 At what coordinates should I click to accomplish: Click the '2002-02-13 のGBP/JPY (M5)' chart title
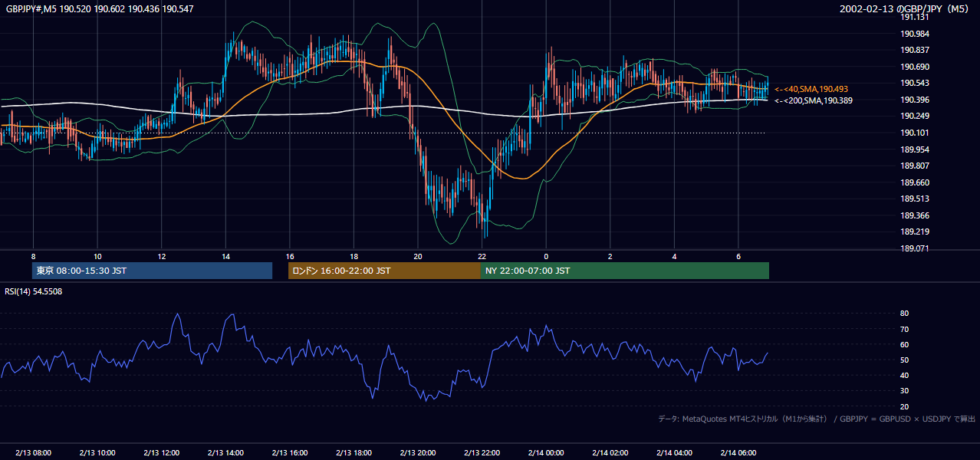tap(906, 9)
